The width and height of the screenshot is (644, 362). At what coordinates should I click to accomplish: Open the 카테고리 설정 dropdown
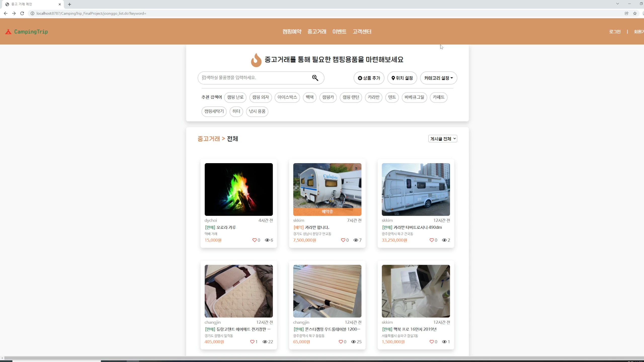438,78
